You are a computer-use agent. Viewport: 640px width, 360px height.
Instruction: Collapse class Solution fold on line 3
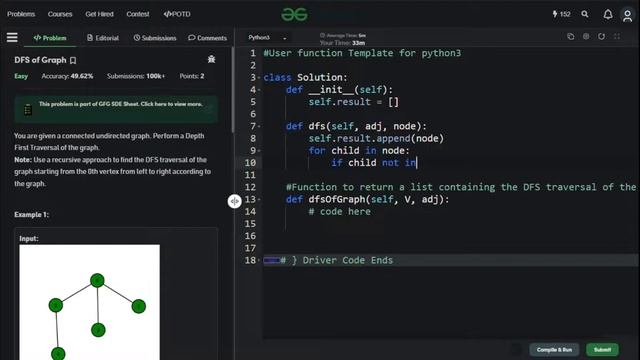click(259, 78)
